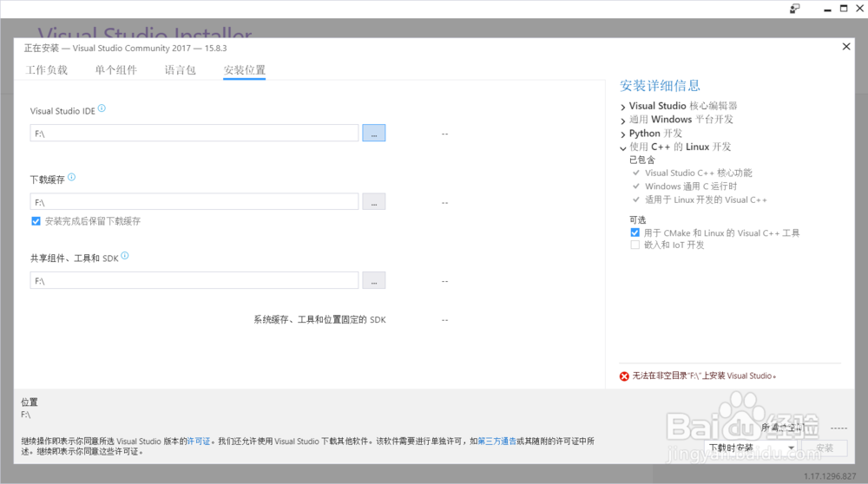Click 安装详细信息 heading
The width and height of the screenshot is (868, 484).
pyautogui.click(x=660, y=86)
